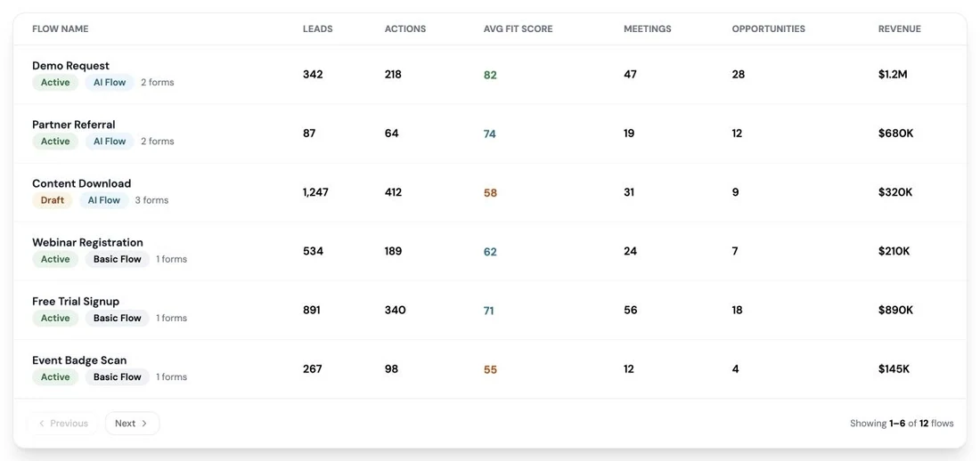Click the Draft badge under Content Download
The image size is (980, 461).
point(52,200)
